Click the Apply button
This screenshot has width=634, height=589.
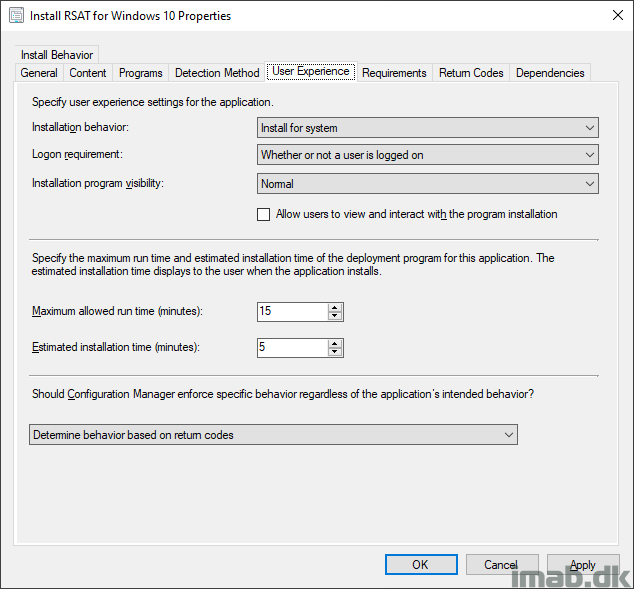tap(583, 564)
